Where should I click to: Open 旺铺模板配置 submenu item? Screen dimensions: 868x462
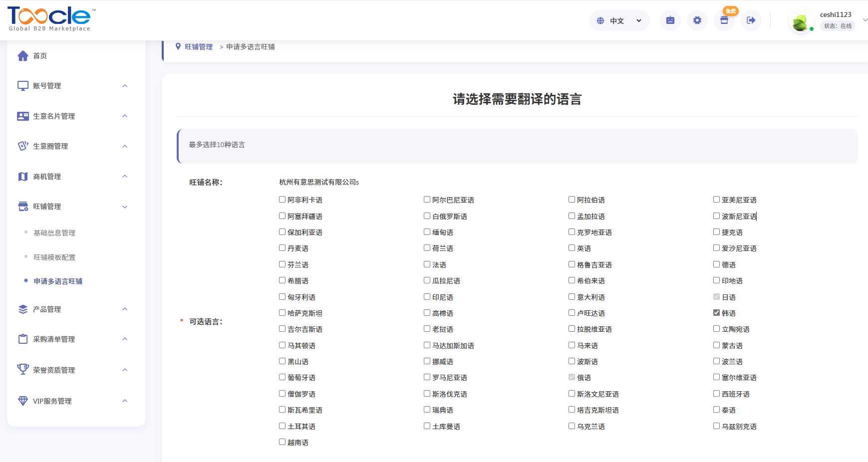point(54,257)
